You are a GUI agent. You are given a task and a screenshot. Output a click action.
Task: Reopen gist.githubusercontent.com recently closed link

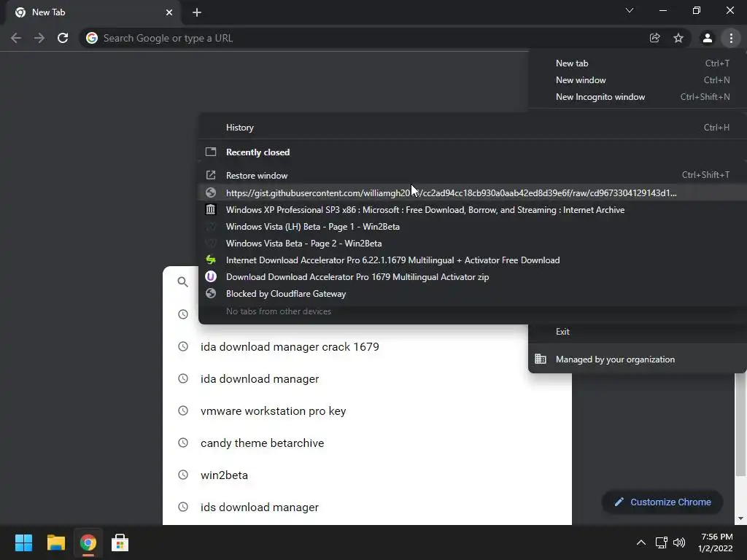coord(473,192)
